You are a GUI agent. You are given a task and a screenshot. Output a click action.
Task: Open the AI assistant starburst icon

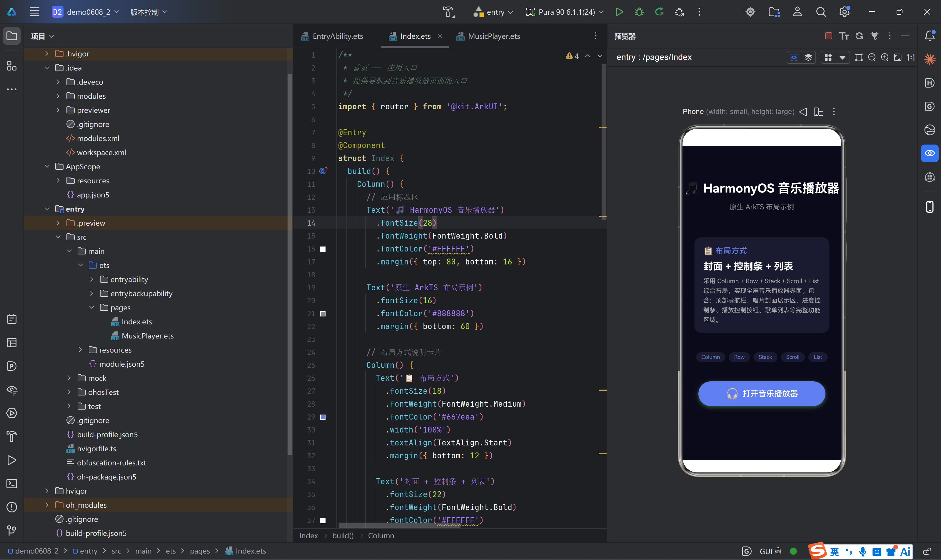click(x=930, y=59)
